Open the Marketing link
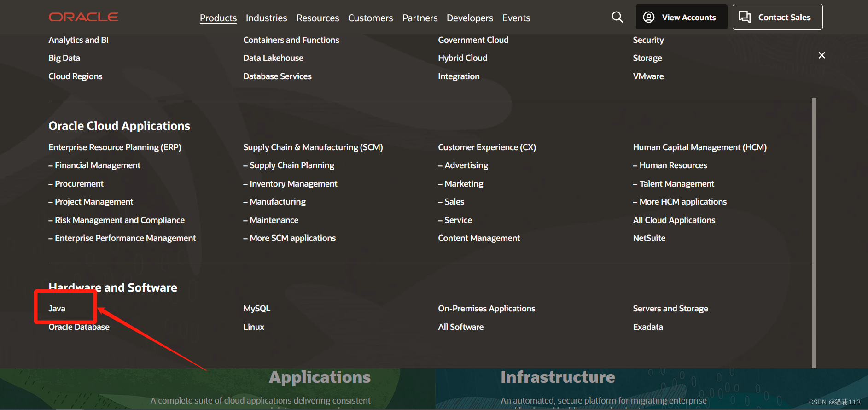Image resolution: width=868 pixels, height=410 pixels. coord(461,184)
